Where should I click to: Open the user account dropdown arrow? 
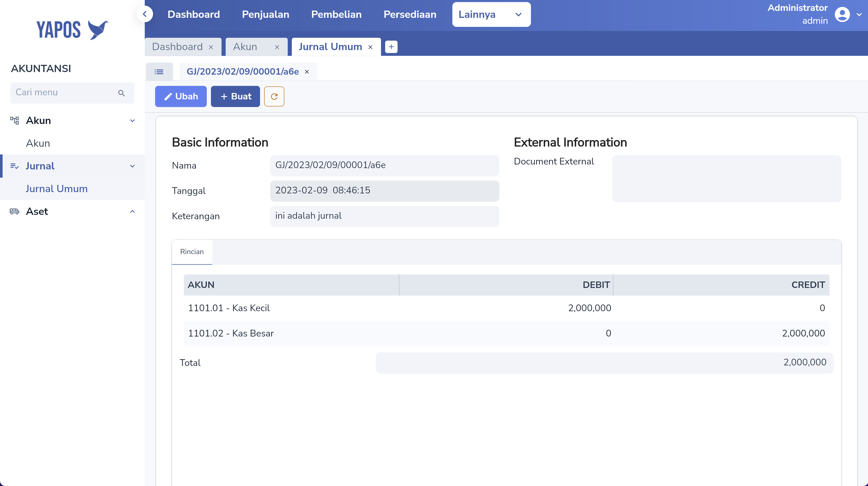(x=859, y=14)
